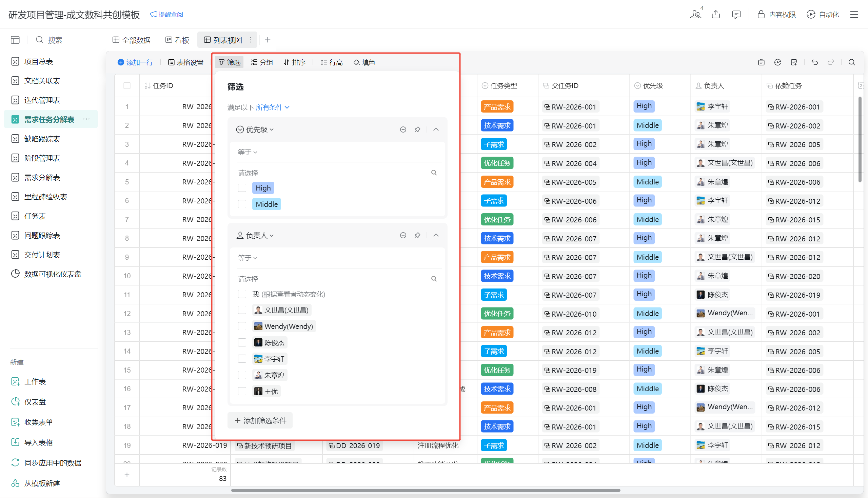
Task: Check the High priority checkbox
Action: [242, 188]
